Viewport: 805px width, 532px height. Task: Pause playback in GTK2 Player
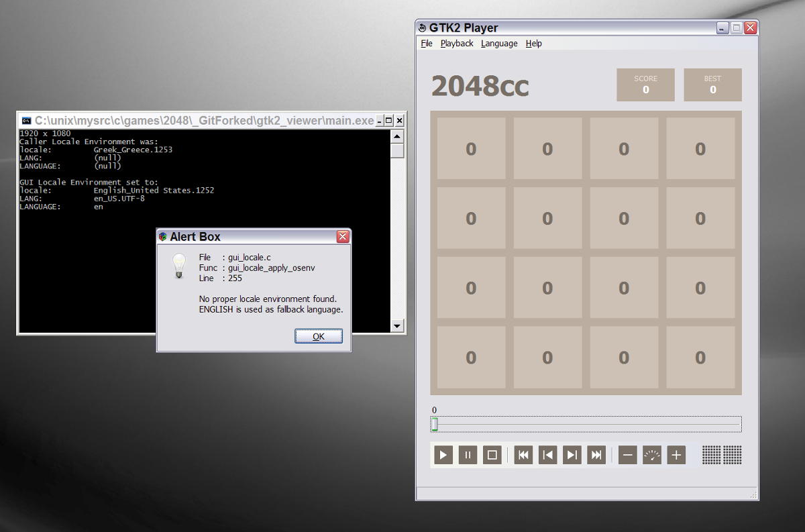[468, 455]
